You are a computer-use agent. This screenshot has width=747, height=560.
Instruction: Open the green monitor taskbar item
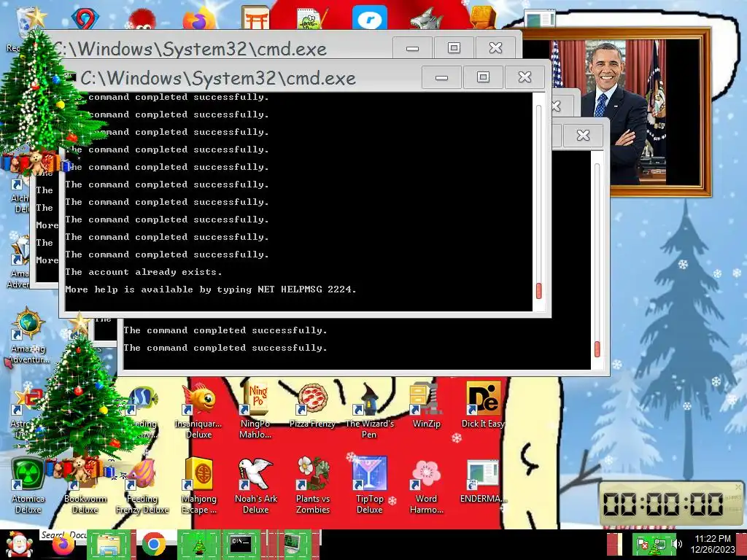293,544
